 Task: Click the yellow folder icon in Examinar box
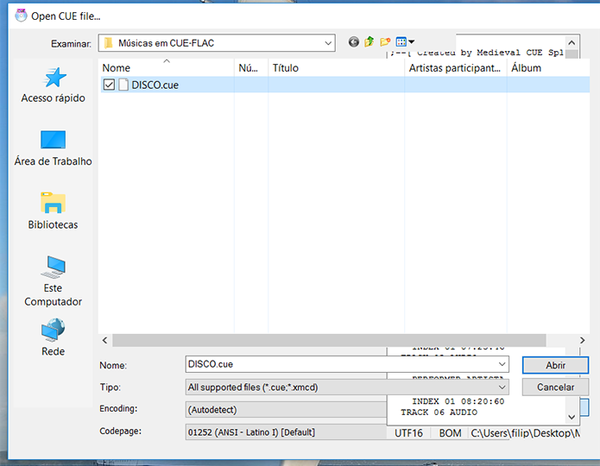[109, 43]
